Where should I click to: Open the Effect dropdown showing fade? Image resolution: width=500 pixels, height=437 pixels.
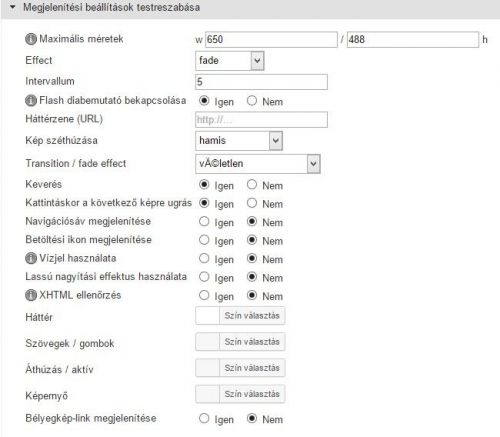230,61
